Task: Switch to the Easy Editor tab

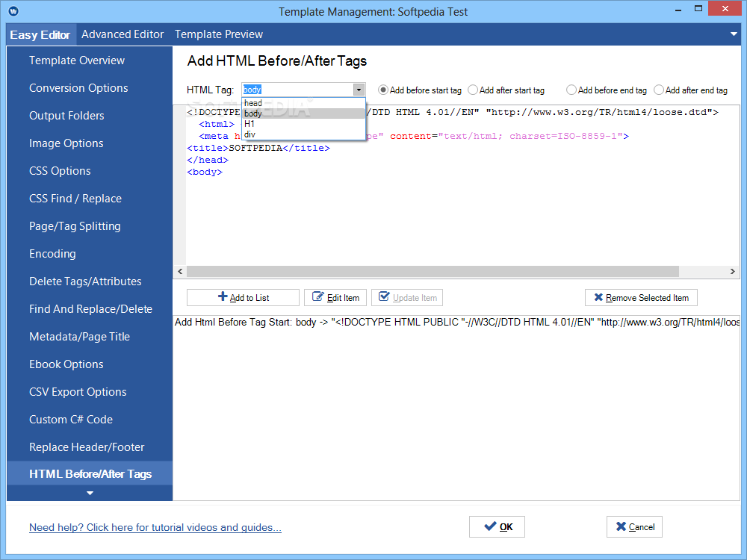Action: click(40, 35)
